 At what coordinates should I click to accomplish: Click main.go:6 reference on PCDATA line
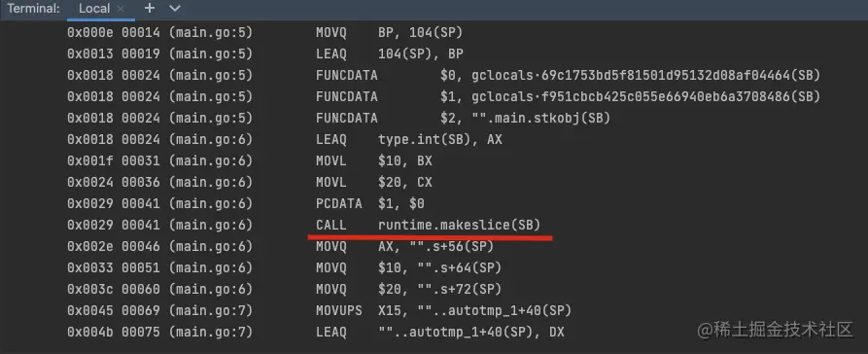click(x=210, y=204)
